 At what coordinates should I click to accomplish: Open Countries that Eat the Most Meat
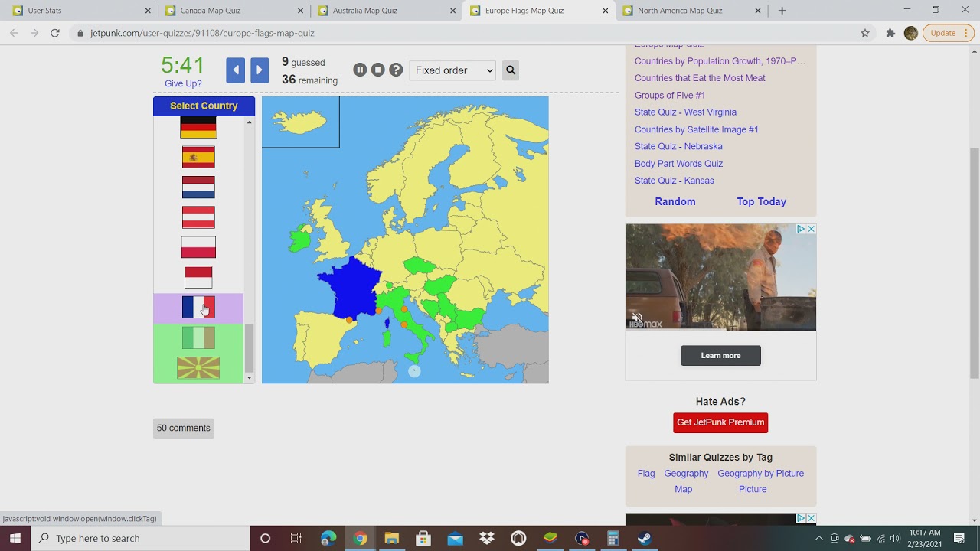pyautogui.click(x=700, y=78)
